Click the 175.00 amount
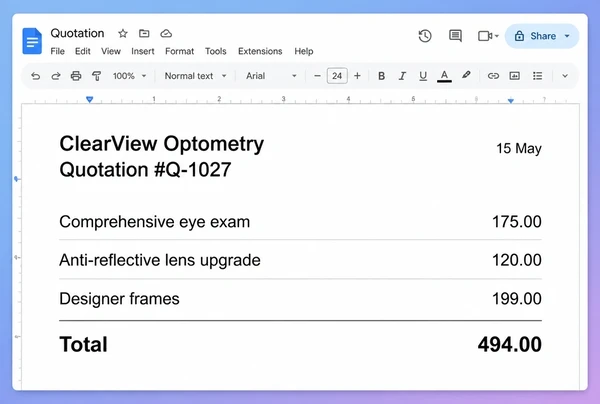Viewport: 600px width, 404px height. [x=517, y=222]
